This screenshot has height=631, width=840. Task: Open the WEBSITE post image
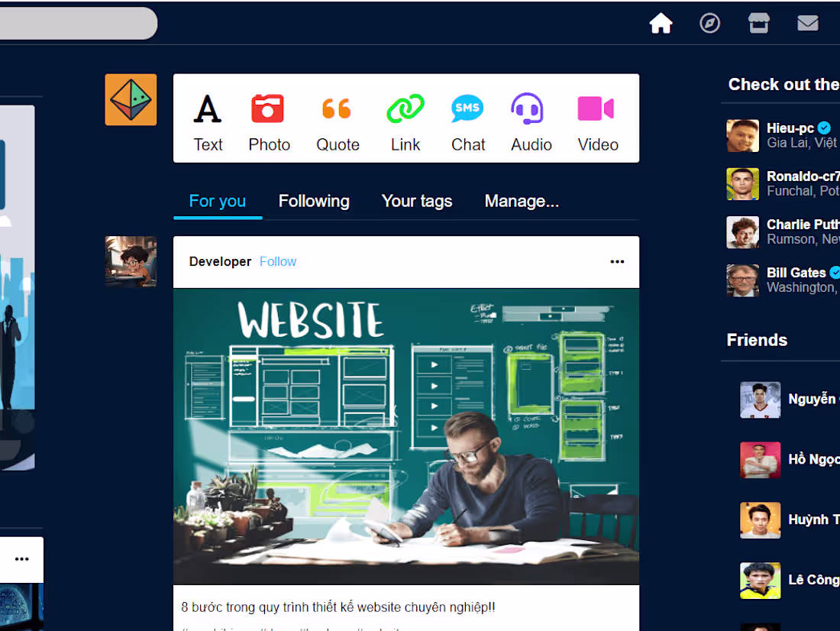[406, 436]
